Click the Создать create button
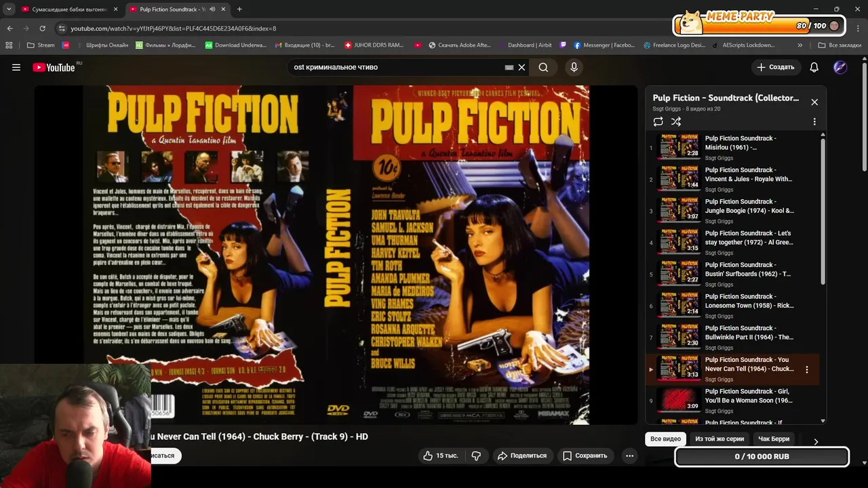 [776, 67]
